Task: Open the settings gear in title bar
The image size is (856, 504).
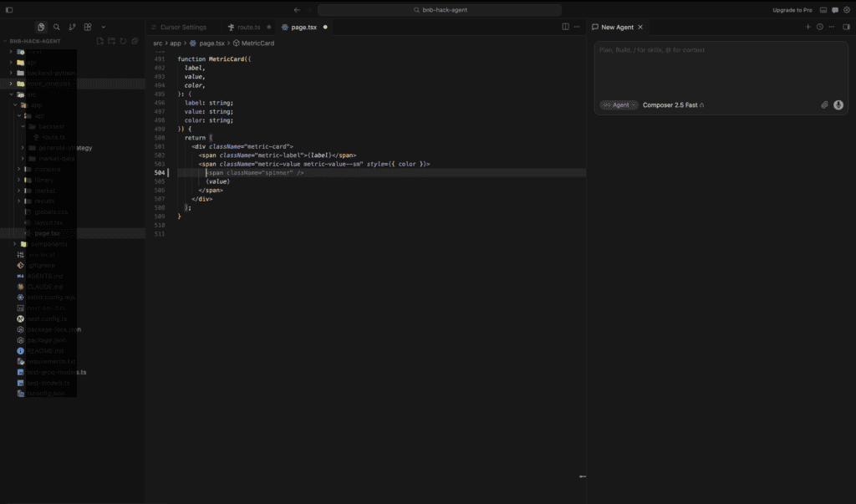Action: (847, 10)
